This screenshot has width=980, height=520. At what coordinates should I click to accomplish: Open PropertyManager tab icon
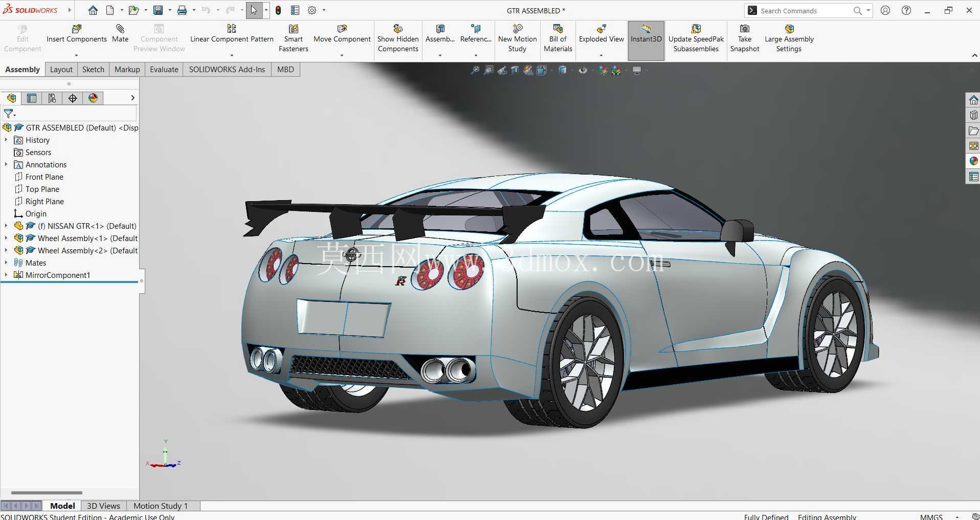coord(32,98)
